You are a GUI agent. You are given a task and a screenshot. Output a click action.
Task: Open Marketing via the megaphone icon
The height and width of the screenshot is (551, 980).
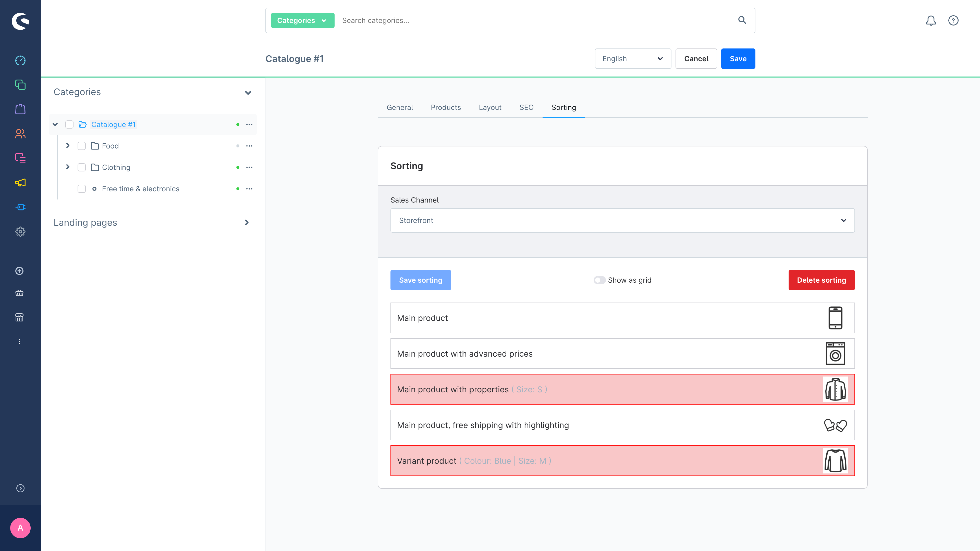pyautogui.click(x=20, y=183)
